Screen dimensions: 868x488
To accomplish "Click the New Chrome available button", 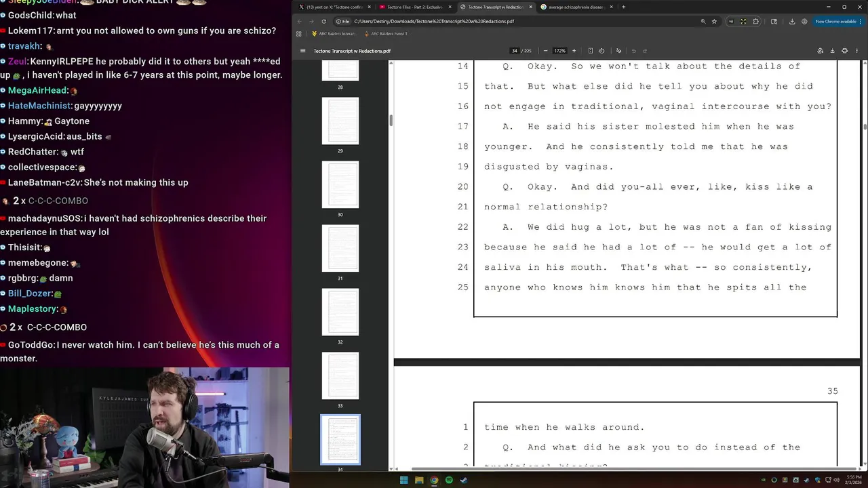I will [x=837, y=21].
